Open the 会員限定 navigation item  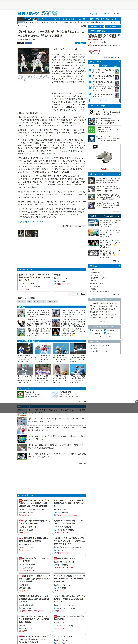pyautogui.click(x=28, y=19)
